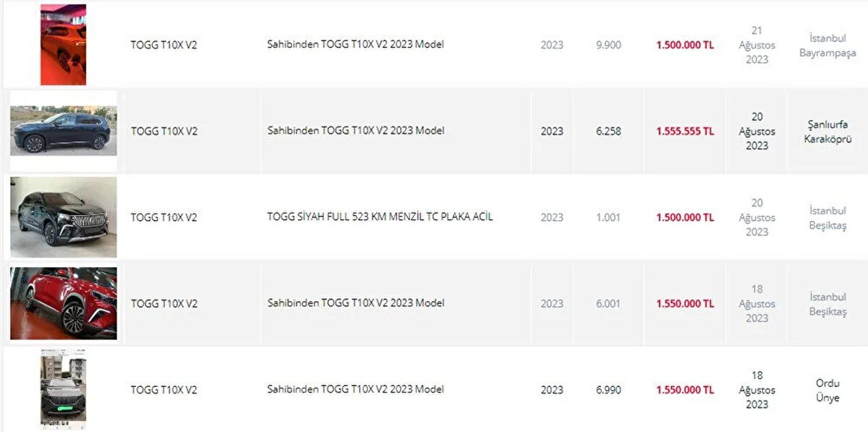Select the 1.550.000 TL price in Ordu row
Screen dimensions: 868x432
click(x=684, y=389)
